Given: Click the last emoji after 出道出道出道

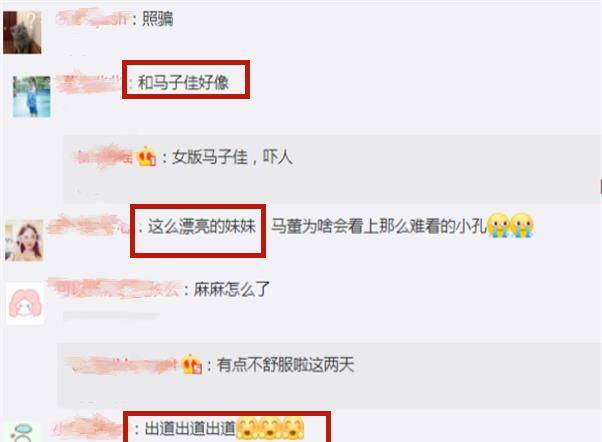Looking at the screenshot, I should [293, 429].
